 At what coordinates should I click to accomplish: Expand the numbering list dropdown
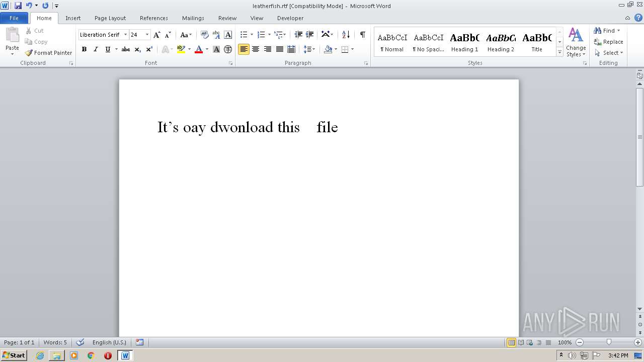click(269, 35)
